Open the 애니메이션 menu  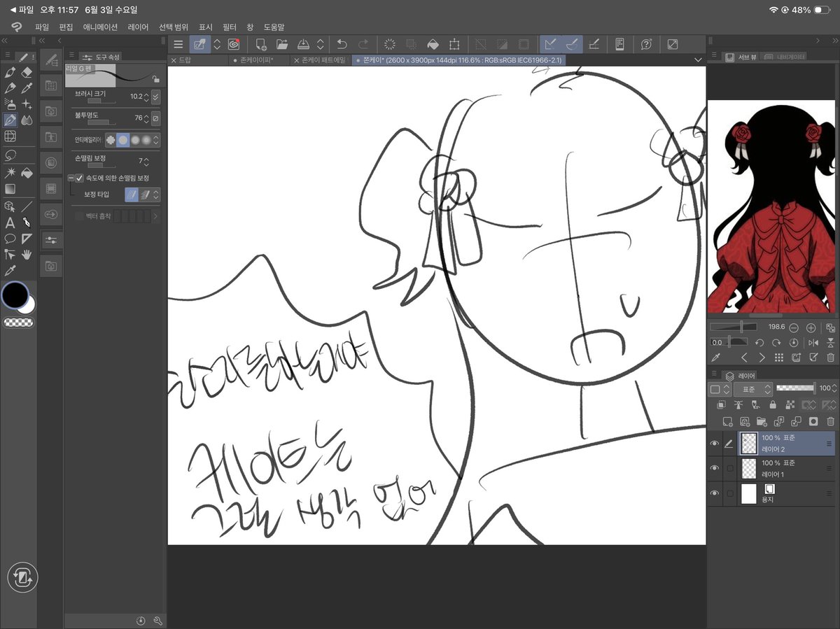[100, 27]
